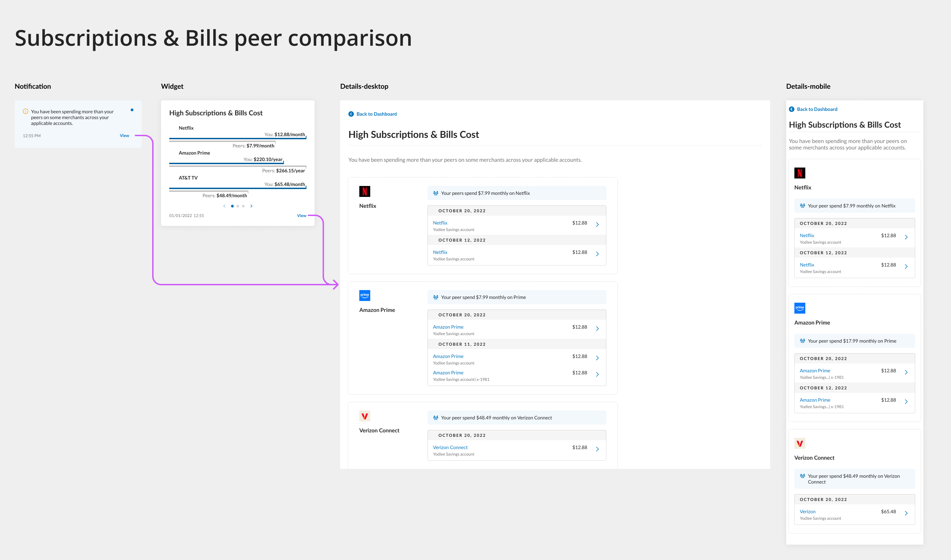Click desktop Back to Dashboard arrow icon
951x560 pixels.
click(351, 114)
